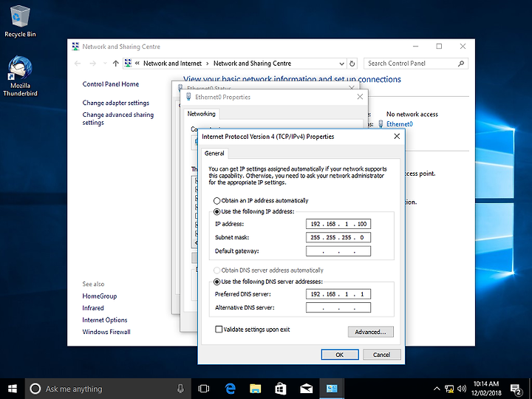Image resolution: width=532 pixels, height=399 pixels.
Task: Close the Ethernet0 Properties dialog
Action: (x=360, y=97)
